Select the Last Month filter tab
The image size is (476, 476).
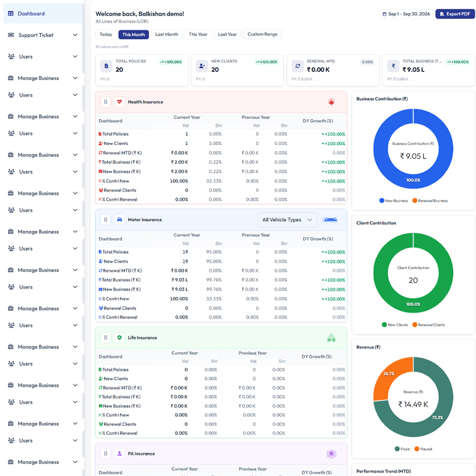coord(167,34)
